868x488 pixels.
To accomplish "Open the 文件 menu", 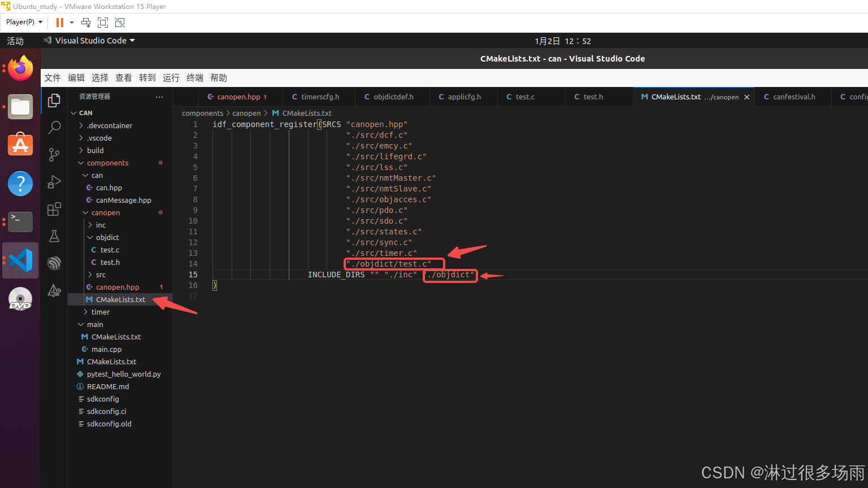I will click(53, 78).
